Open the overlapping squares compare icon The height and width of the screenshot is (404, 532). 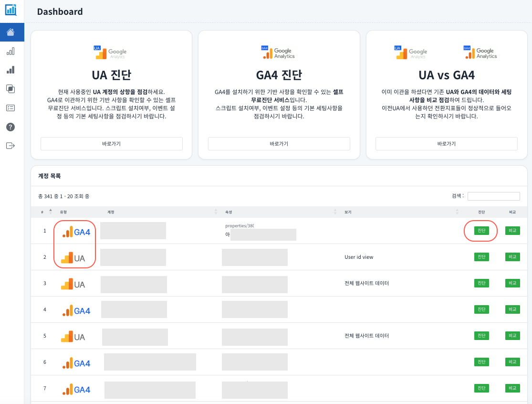pos(10,89)
